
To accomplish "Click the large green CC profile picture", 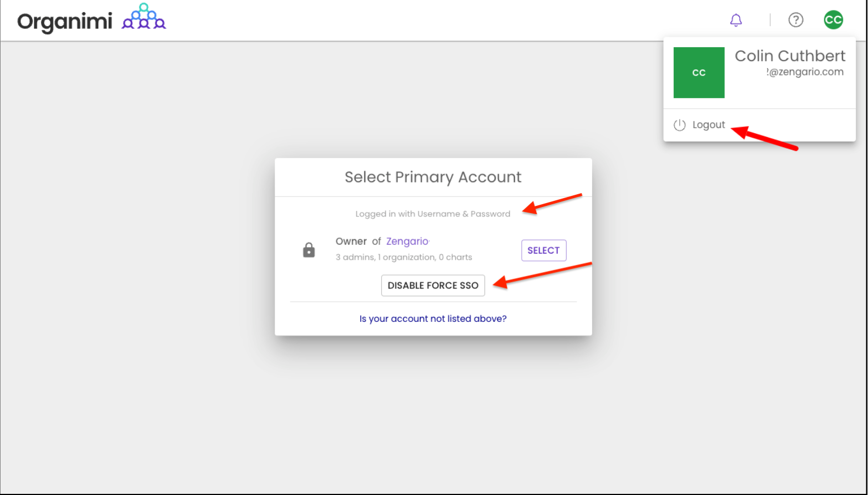I will (x=699, y=73).
